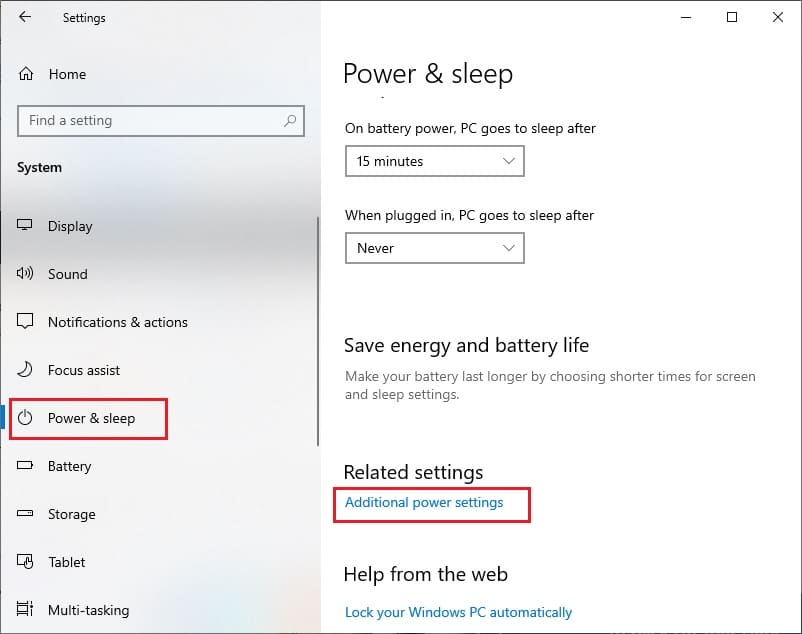The height and width of the screenshot is (634, 802).
Task: Click the back arrow icon
Action: (x=25, y=17)
